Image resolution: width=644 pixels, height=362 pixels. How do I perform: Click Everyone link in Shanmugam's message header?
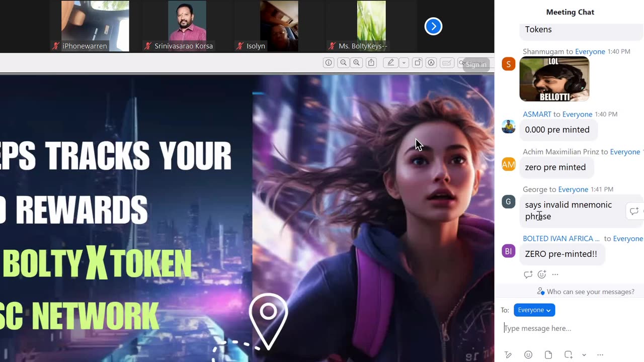pyautogui.click(x=590, y=52)
